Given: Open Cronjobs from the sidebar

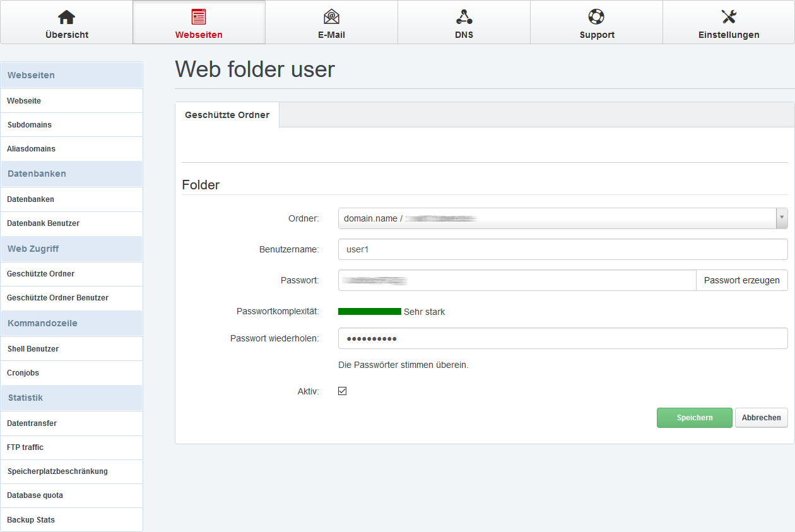Looking at the screenshot, I should (x=23, y=373).
